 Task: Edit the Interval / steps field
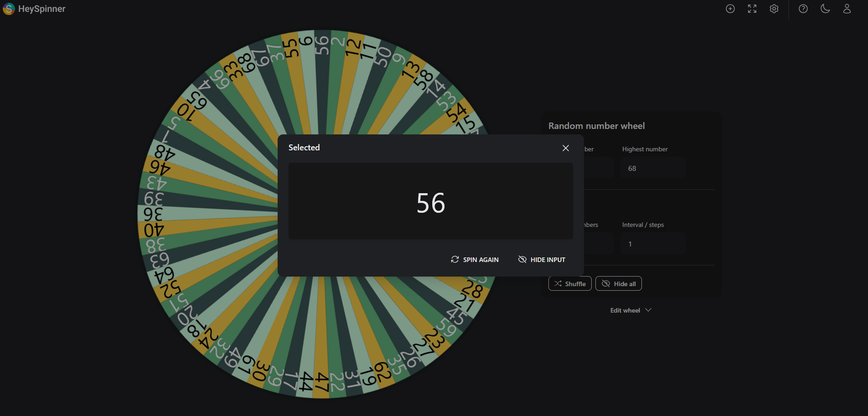click(653, 244)
